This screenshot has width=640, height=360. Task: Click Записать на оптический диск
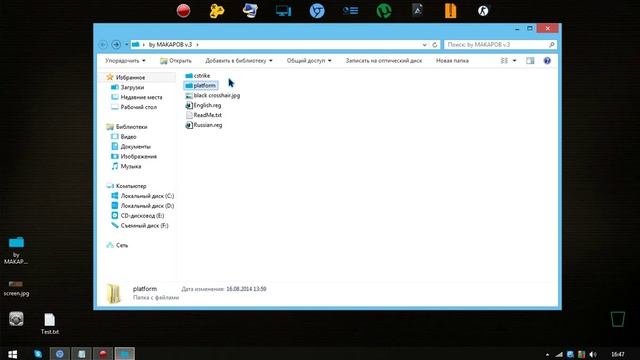[384, 61]
